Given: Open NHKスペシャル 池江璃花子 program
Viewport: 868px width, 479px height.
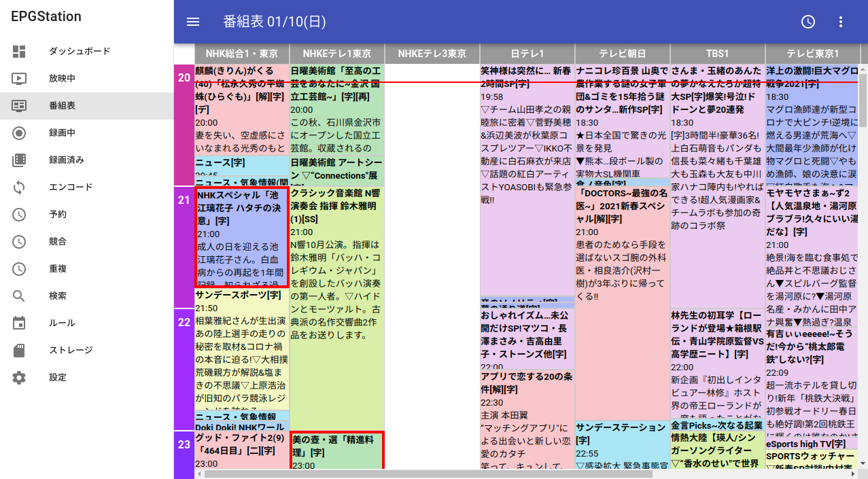Looking at the screenshot, I should point(242,237).
